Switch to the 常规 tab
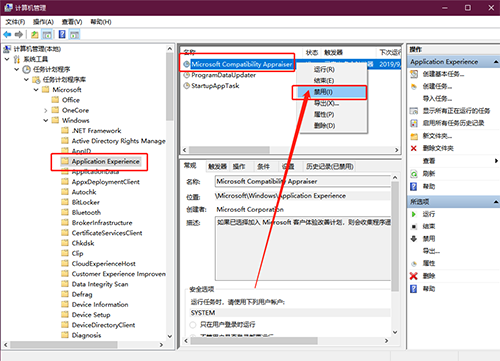This screenshot has width=500, height=361. (x=190, y=166)
